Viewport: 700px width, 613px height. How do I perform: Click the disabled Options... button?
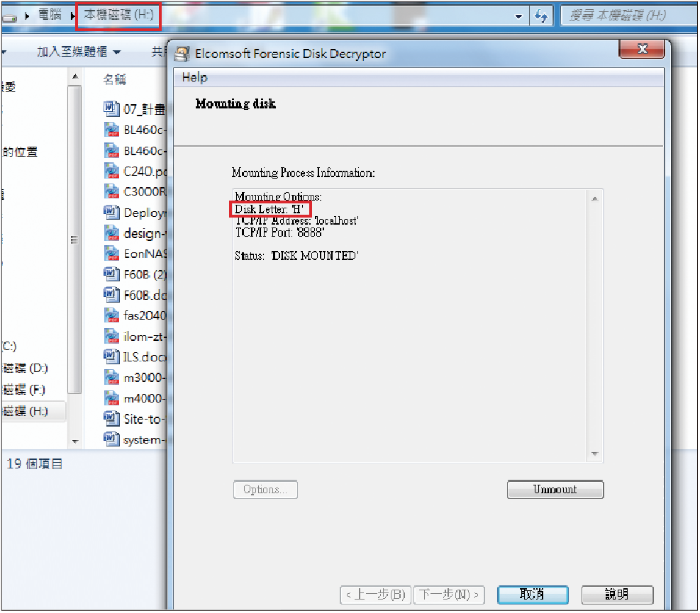click(265, 490)
